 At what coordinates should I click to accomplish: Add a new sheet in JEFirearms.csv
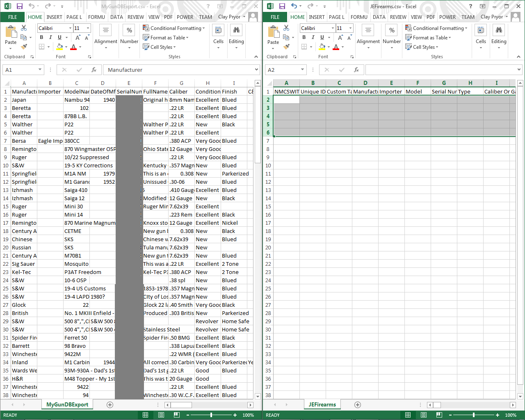coord(357,404)
